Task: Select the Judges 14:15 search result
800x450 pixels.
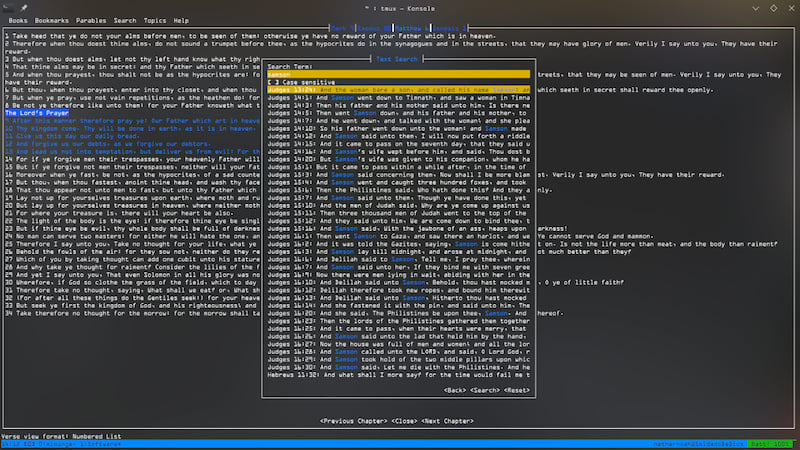Action: [x=398, y=144]
